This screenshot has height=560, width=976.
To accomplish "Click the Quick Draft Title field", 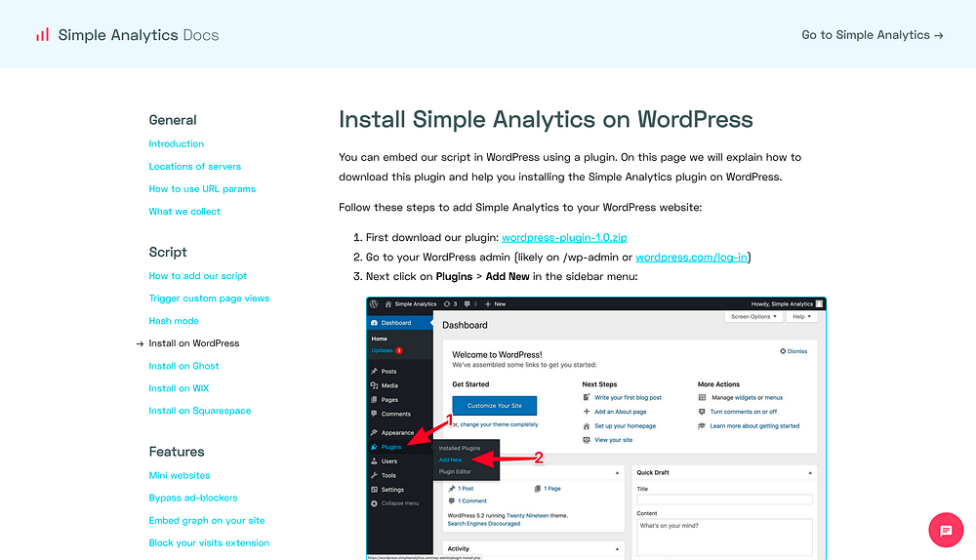I will tap(724, 499).
